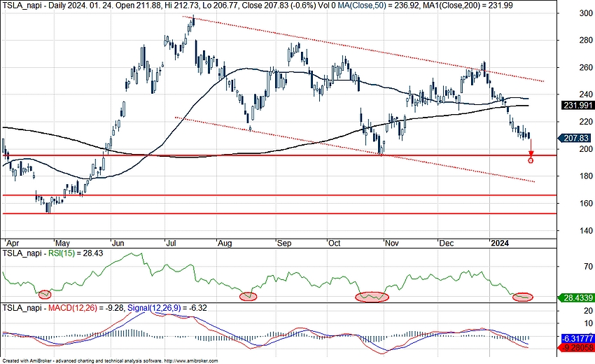Click the latest candlestick near 207.83

pyautogui.click(x=529, y=136)
